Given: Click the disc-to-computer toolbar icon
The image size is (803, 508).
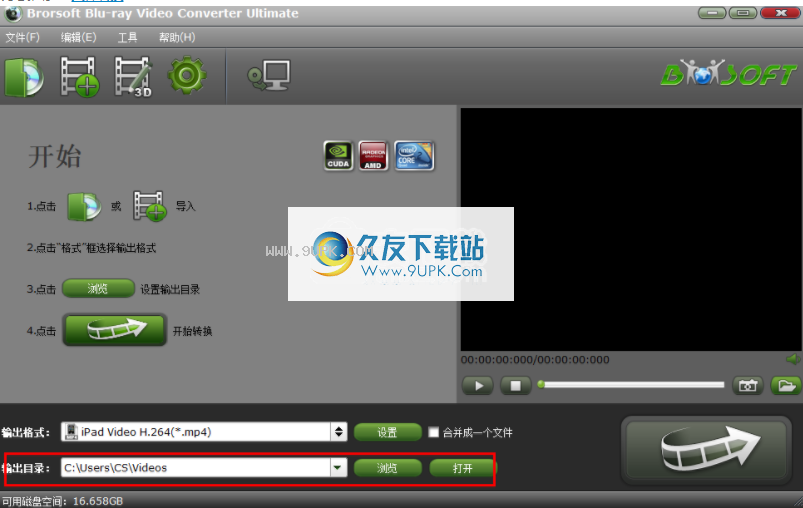Looking at the screenshot, I should coord(269,75).
